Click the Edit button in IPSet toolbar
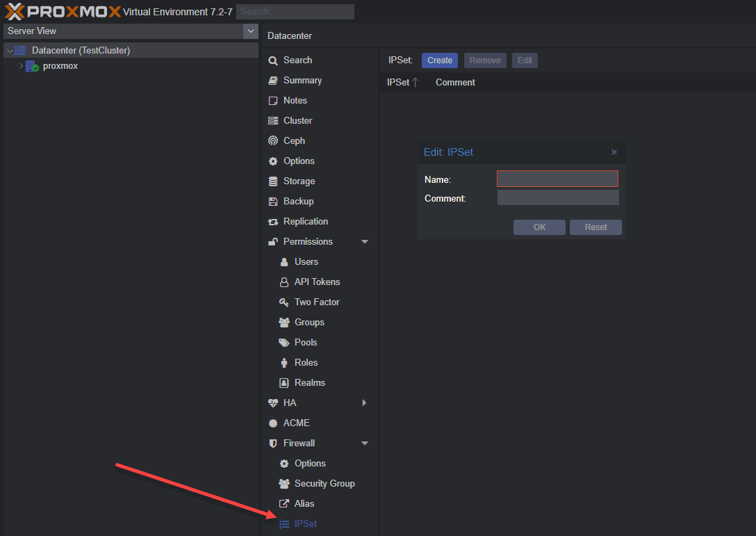The image size is (756, 536). (x=525, y=60)
